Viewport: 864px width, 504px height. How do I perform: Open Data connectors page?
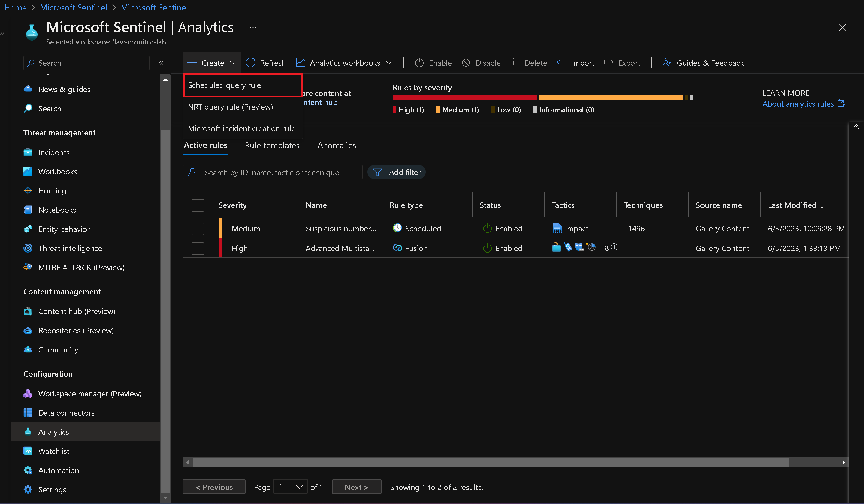[66, 413]
